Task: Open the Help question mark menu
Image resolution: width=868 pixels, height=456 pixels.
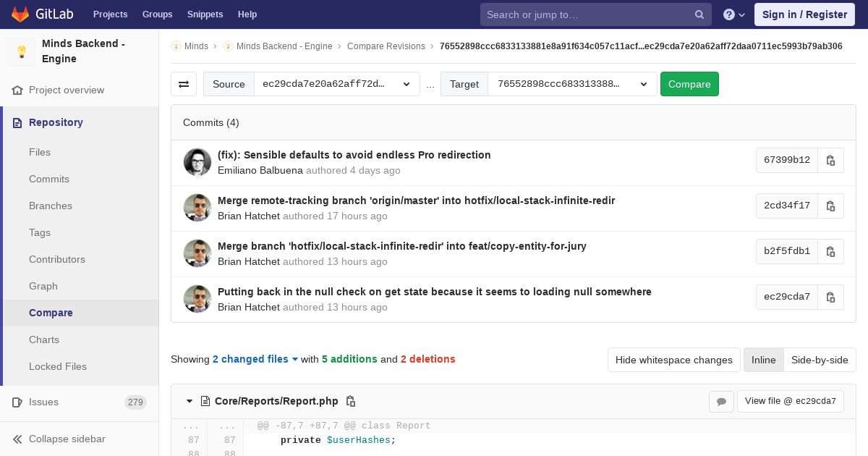Action: point(734,14)
